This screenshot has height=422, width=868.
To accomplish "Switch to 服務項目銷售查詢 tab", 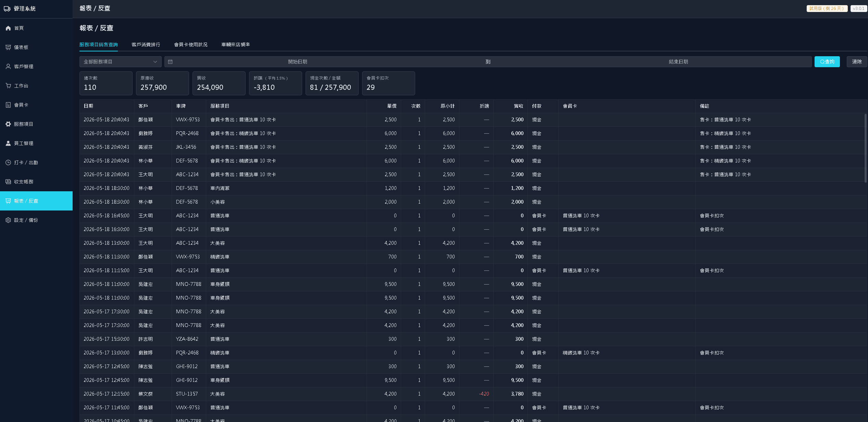I will [99, 45].
